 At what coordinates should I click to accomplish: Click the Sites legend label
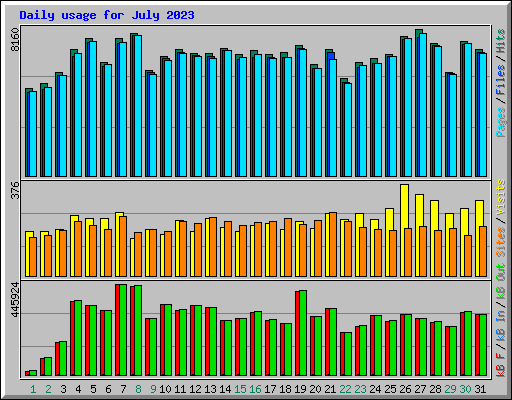[x=501, y=242]
